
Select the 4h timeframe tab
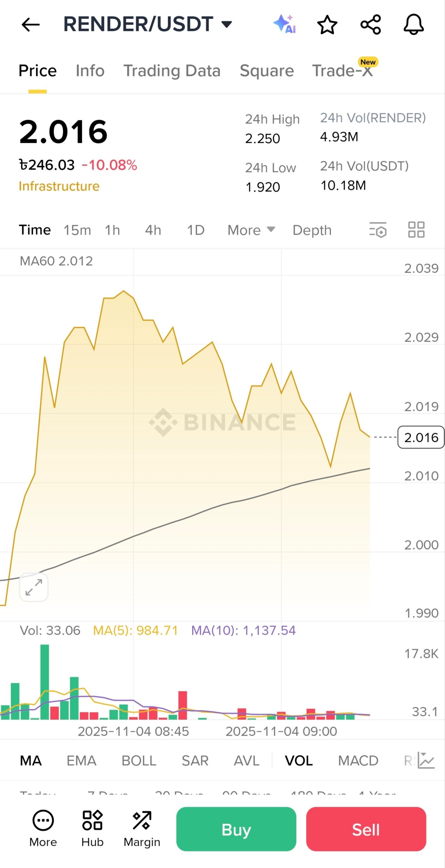click(x=153, y=230)
